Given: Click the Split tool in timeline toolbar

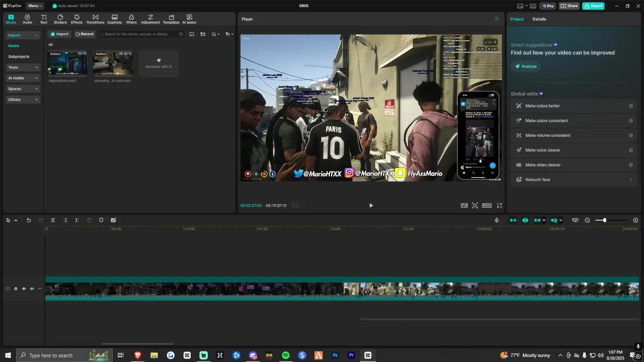Looking at the screenshot, I should (x=53, y=220).
